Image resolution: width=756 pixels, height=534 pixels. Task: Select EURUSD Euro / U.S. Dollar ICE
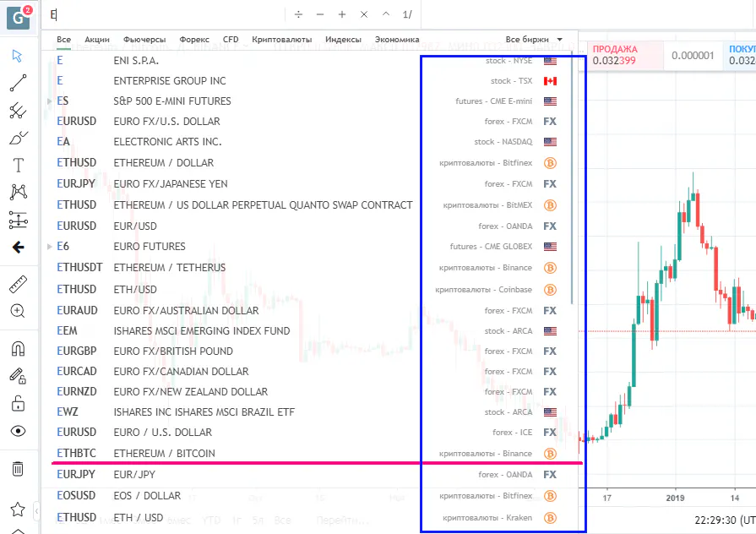click(x=309, y=433)
